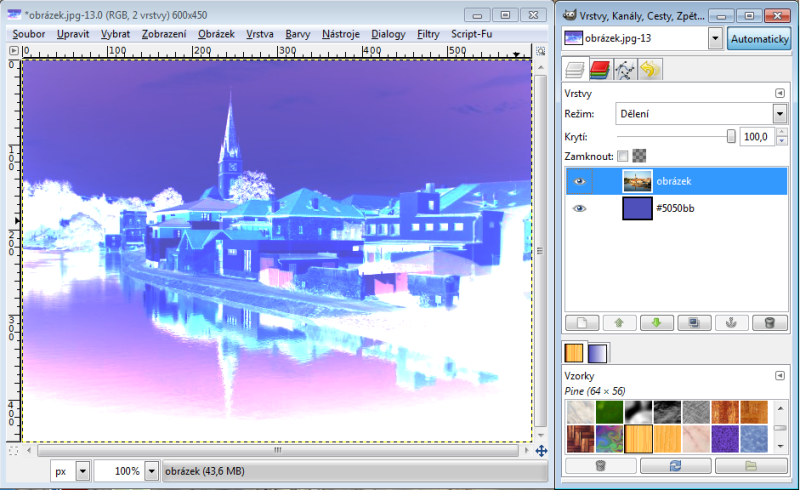Click the Automaticky button

click(x=759, y=39)
